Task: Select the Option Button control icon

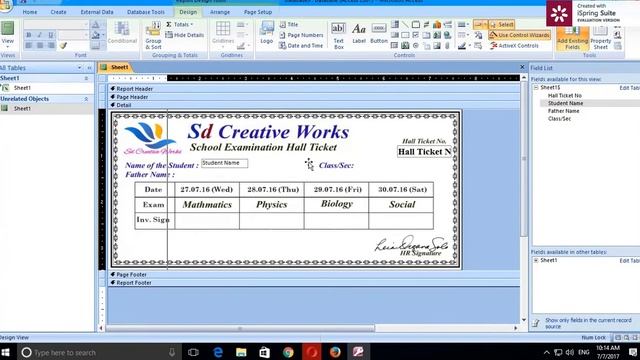Action: click(x=416, y=46)
